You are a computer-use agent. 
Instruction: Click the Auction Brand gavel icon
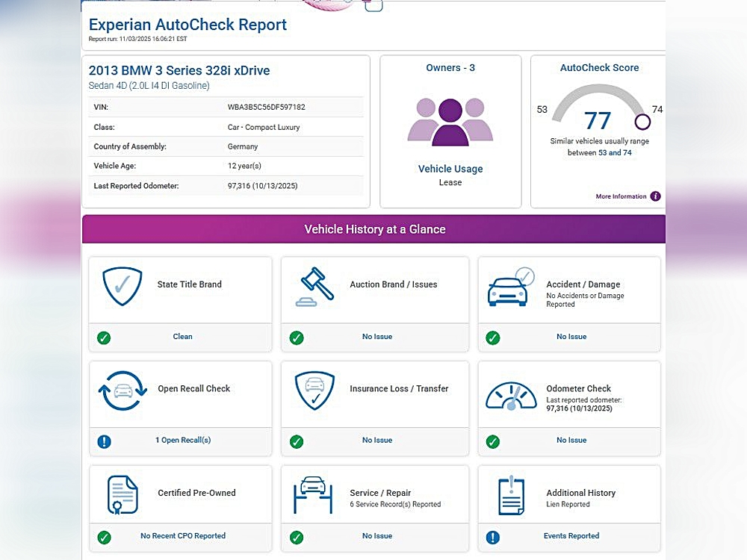click(314, 287)
